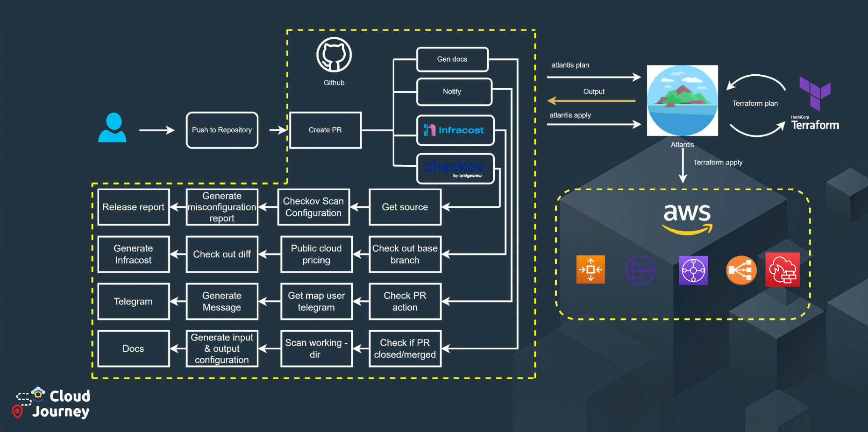
Task: Click the Cloud Journey logo
Action: (x=52, y=403)
